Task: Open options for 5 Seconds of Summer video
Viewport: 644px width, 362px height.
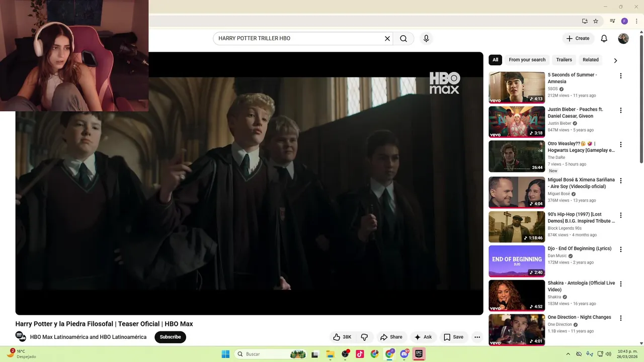Action: tap(620, 76)
